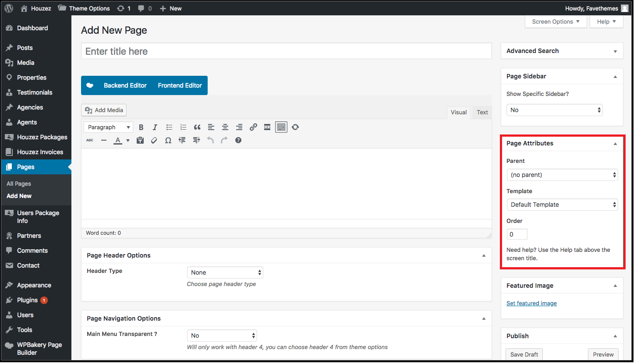Apply blockquote formatting
Screen dimensions: 637x364
tap(197, 127)
